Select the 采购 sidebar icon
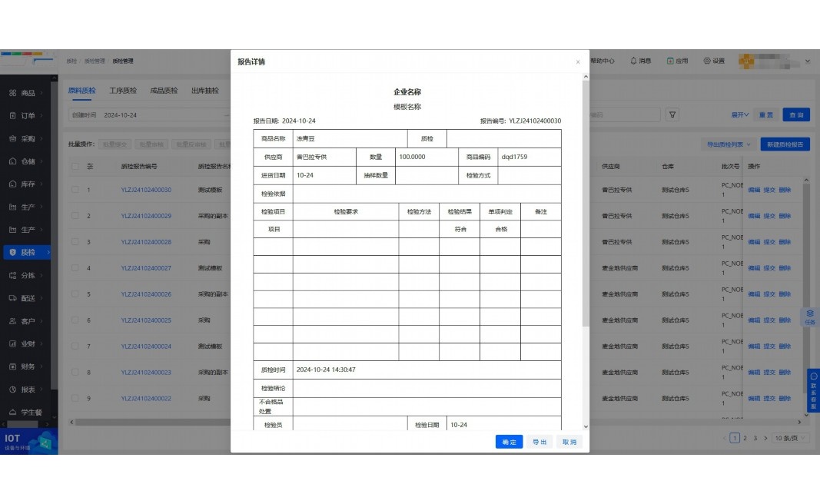The height and width of the screenshot is (504, 820). coord(12,138)
